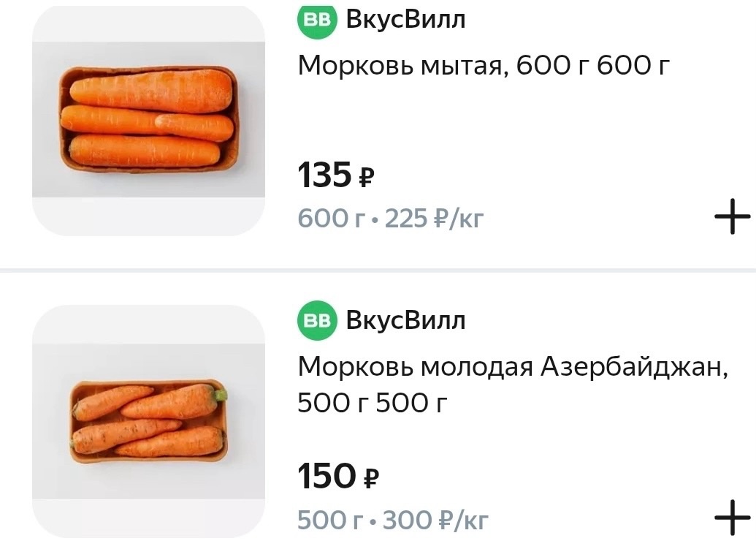Open ВкусВилл store from washed carrots card
Viewport: 756px width, 541px height.
click(x=405, y=20)
